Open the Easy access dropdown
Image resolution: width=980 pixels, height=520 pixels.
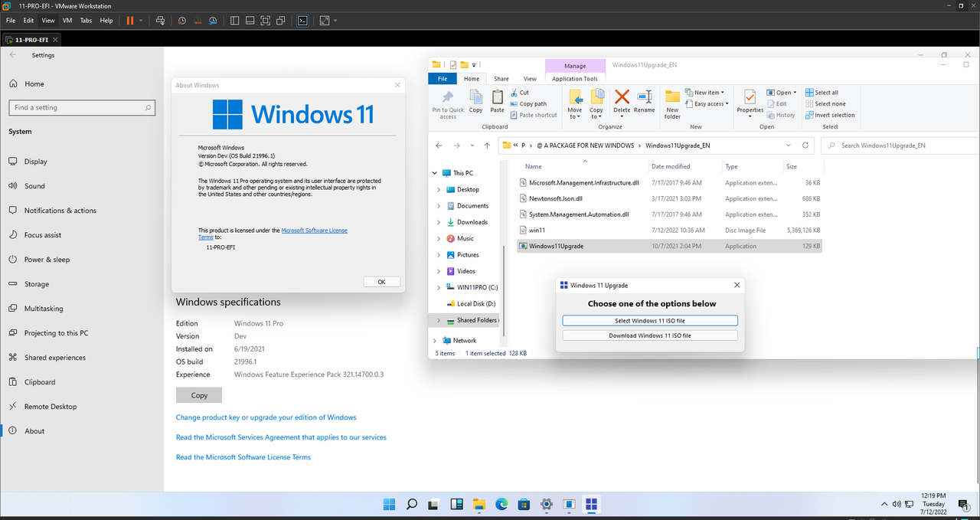point(707,103)
